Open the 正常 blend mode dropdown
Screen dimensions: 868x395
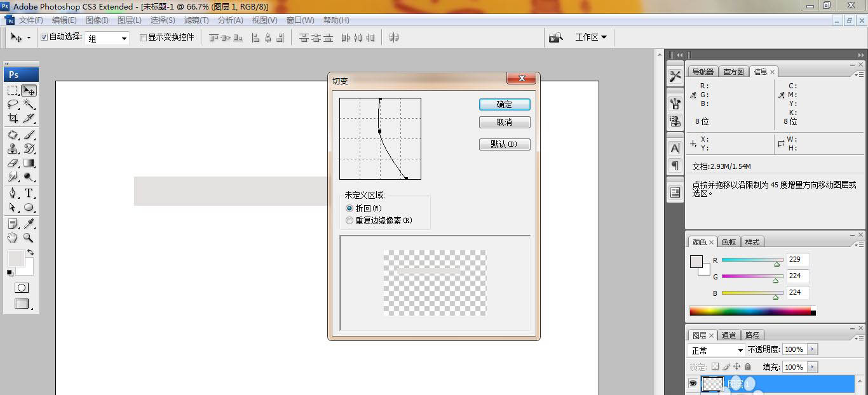pos(717,350)
